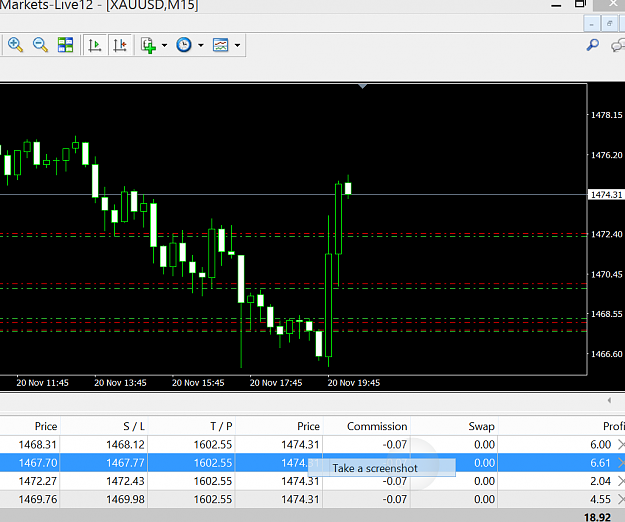Click the profit value 4.55
This screenshot has width=625, height=522.
[x=600, y=499]
